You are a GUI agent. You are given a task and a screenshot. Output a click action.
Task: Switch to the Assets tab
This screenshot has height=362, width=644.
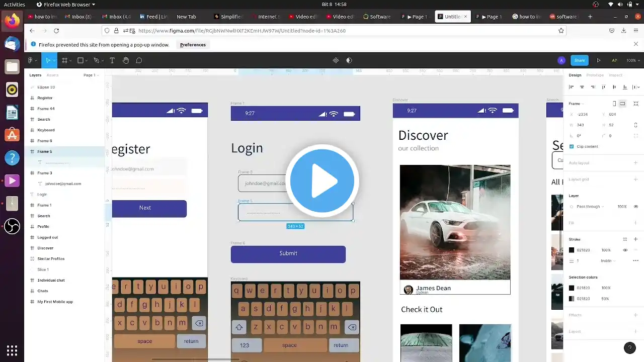click(x=52, y=75)
